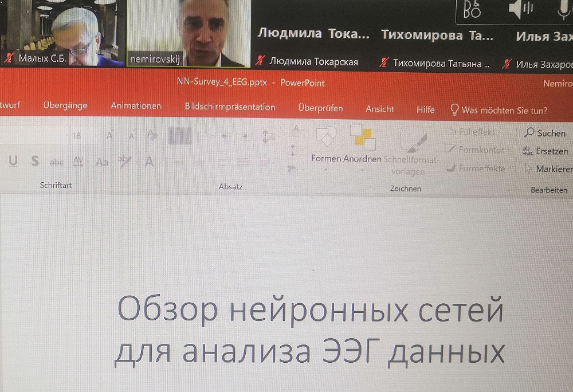Select nemirovskij video thumbnail

[x=188, y=33]
